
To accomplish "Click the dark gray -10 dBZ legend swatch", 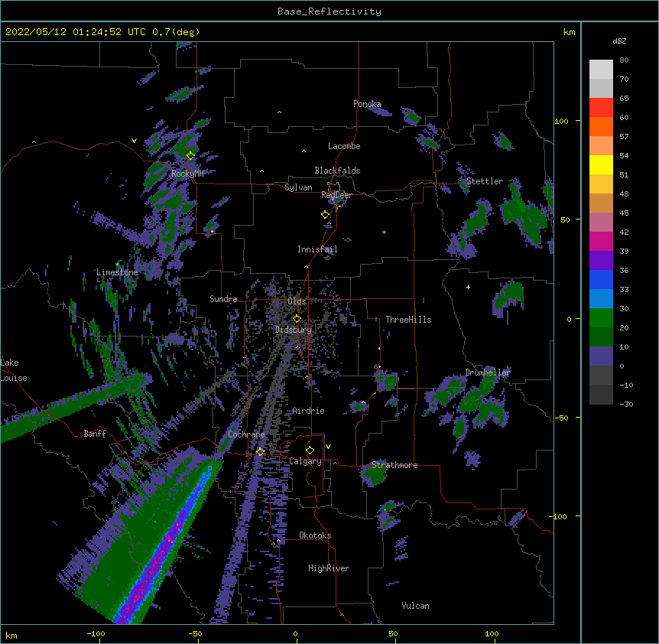I will [601, 395].
